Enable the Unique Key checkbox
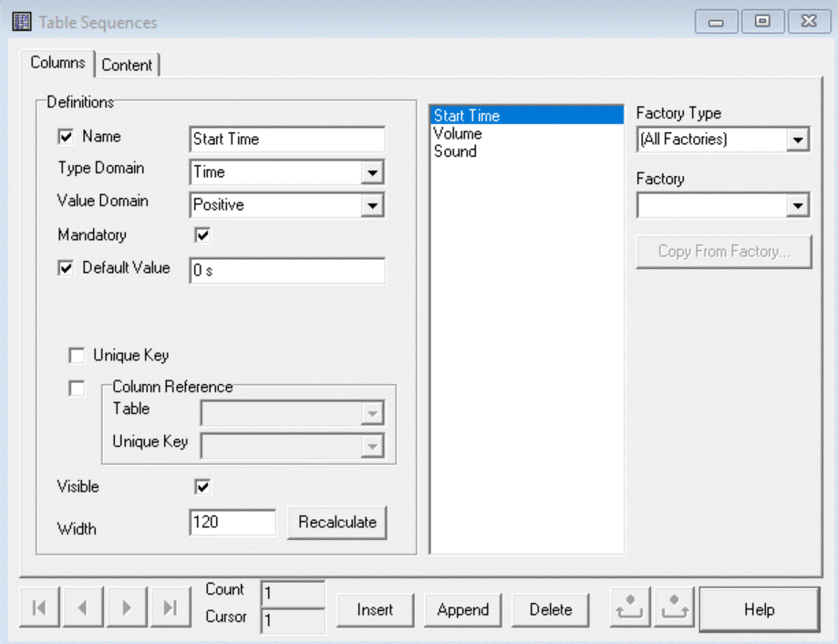This screenshot has height=644, width=838. (78, 356)
